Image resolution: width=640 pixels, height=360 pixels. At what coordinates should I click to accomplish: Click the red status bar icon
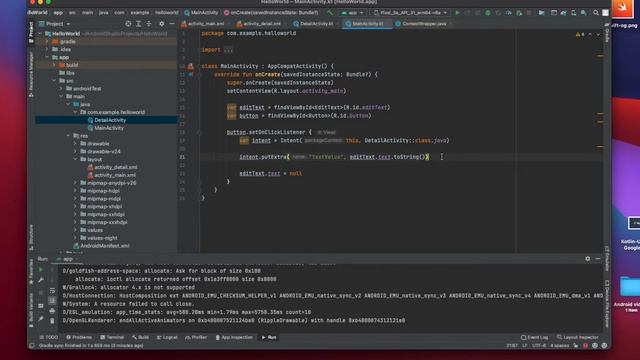click(585, 345)
